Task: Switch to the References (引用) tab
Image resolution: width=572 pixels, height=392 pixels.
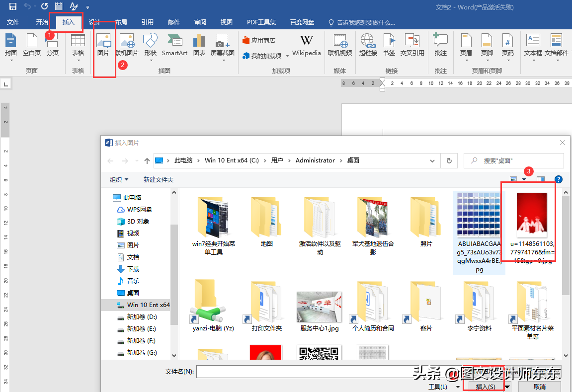Action: pyautogui.click(x=148, y=22)
